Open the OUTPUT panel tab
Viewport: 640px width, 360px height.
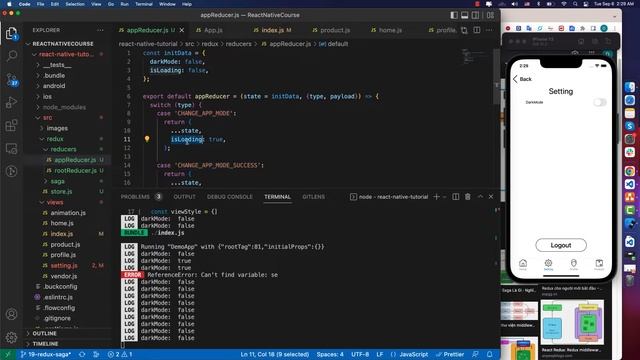(x=184, y=197)
